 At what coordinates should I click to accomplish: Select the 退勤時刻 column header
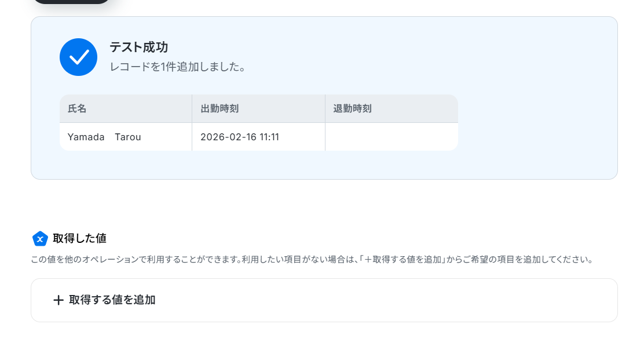click(391, 108)
